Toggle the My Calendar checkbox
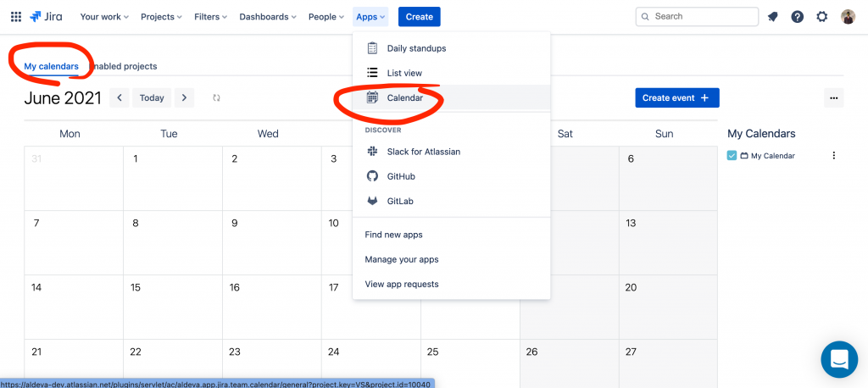 [x=732, y=156]
